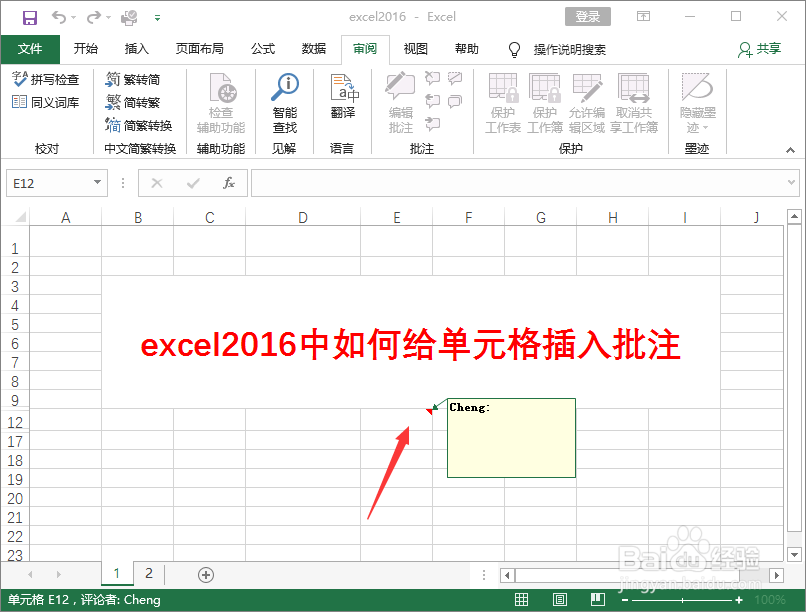Undo the last action
The image size is (806, 612).
click(x=59, y=18)
